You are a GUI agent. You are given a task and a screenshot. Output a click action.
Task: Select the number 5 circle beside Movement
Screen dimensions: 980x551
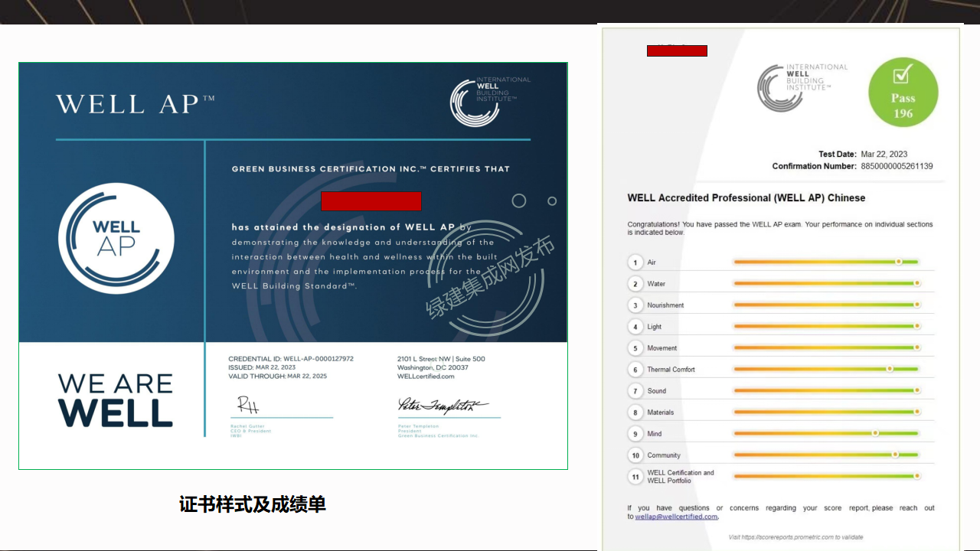click(635, 348)
